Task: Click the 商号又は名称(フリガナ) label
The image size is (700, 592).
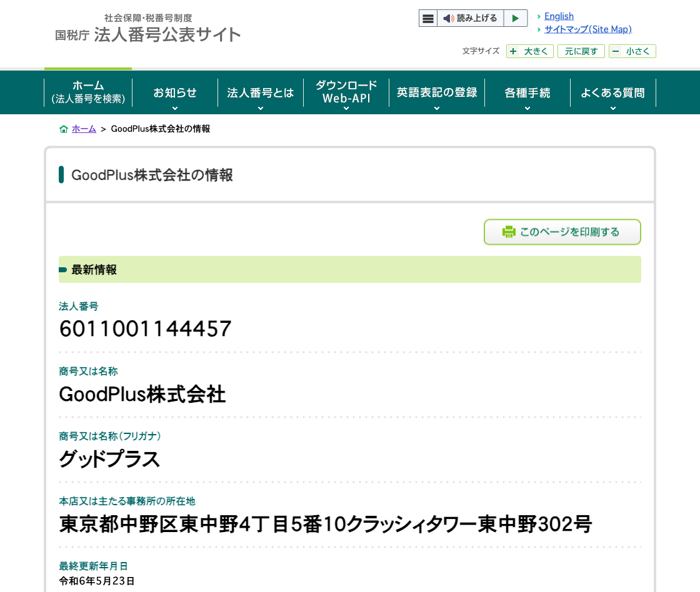Action: (x=110, y=436)
